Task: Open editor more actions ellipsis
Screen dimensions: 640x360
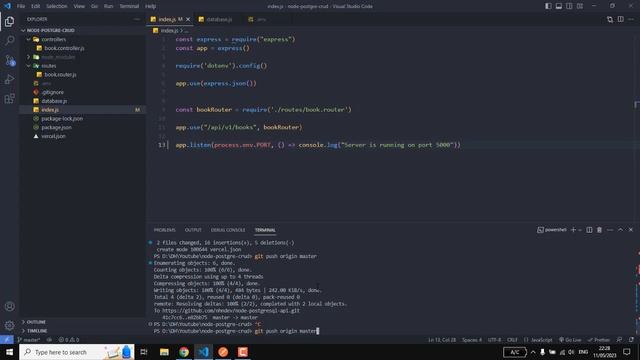Action: [x=631, y=19]
